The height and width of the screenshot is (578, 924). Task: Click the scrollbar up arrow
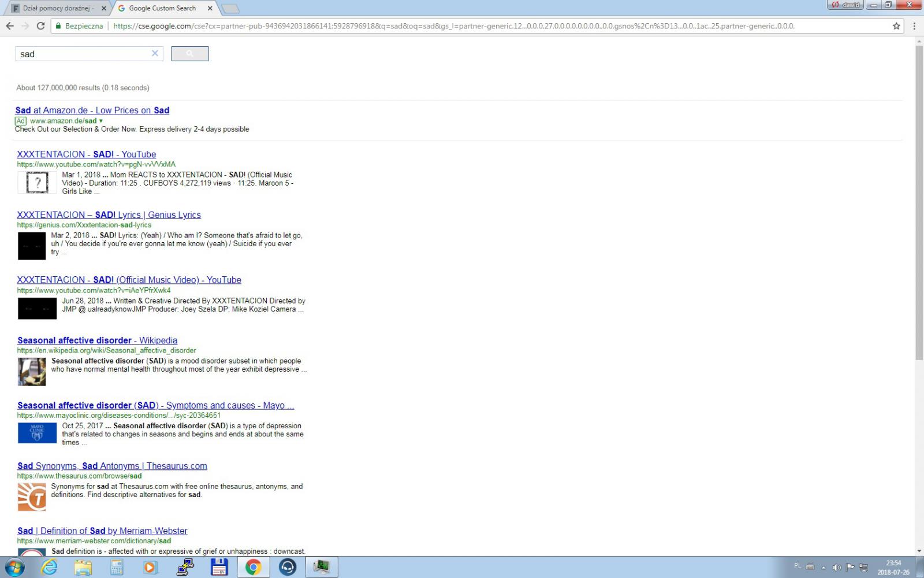pyautogui.click(x=919, y=41)
